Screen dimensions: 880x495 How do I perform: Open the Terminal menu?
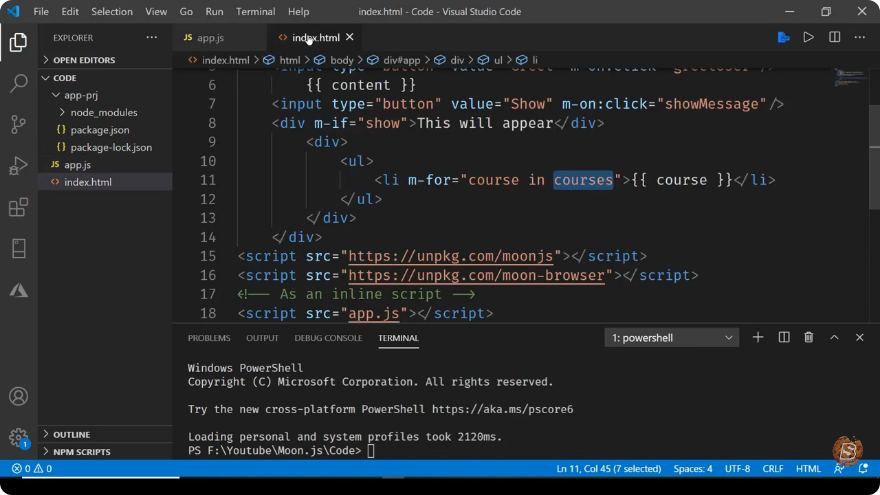[255, 11]
